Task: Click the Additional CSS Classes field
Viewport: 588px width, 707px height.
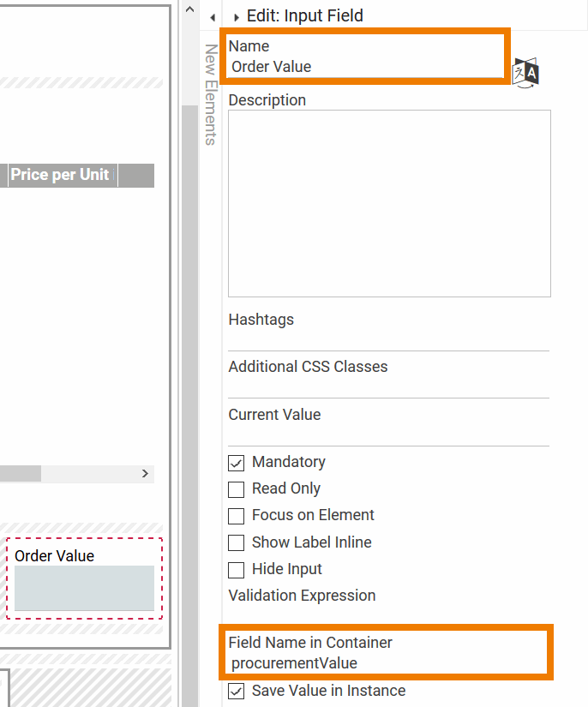Action: pyautogui.click(x=388, y=386)
